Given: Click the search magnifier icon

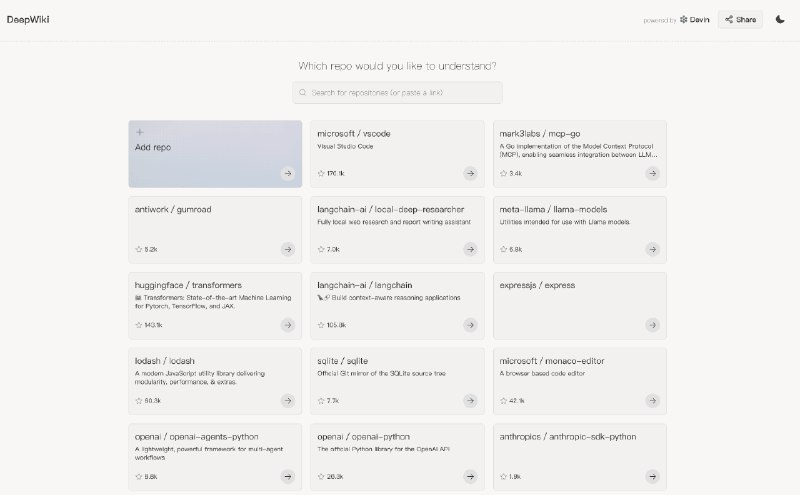Looking at the screenshot, I should tap(302, 92).
